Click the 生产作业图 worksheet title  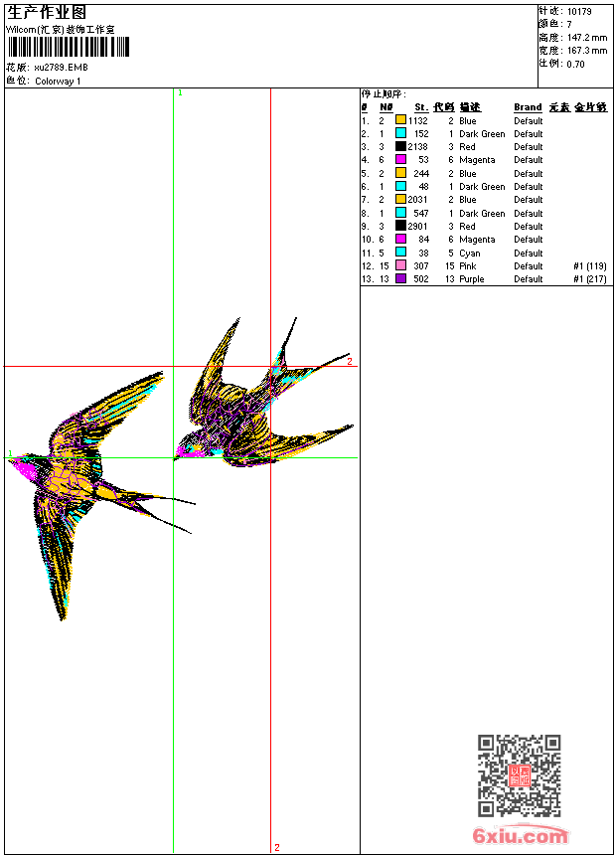pos(47,13)
